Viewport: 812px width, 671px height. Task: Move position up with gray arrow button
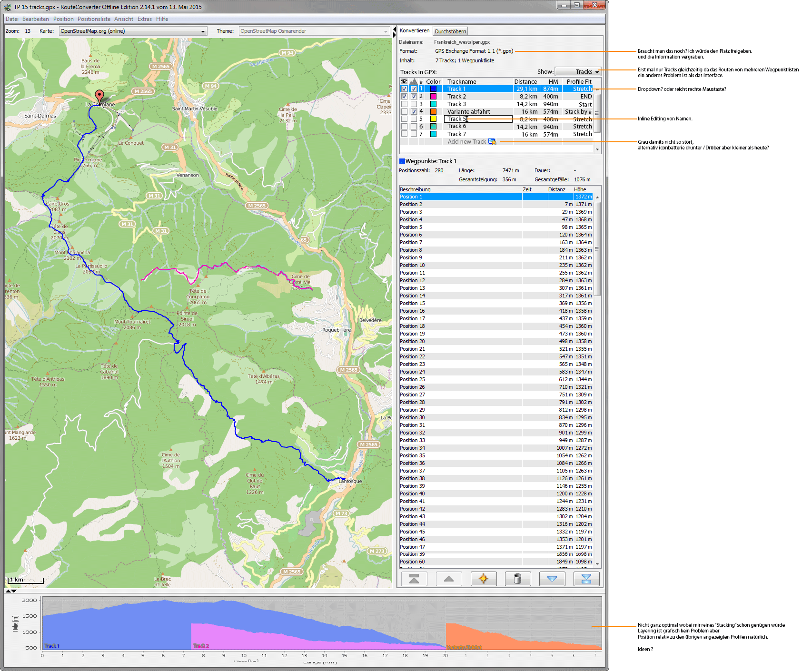pyautogui.click(x=448, y=579)
